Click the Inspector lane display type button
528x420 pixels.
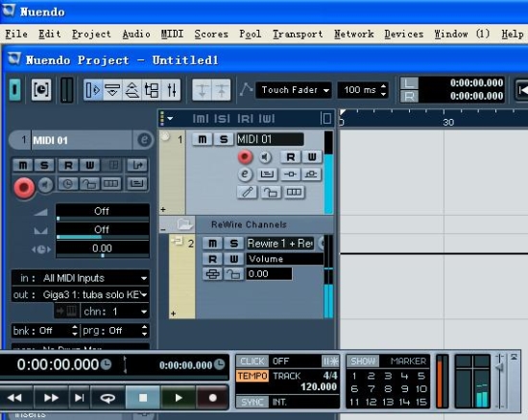tap(110, 184)
